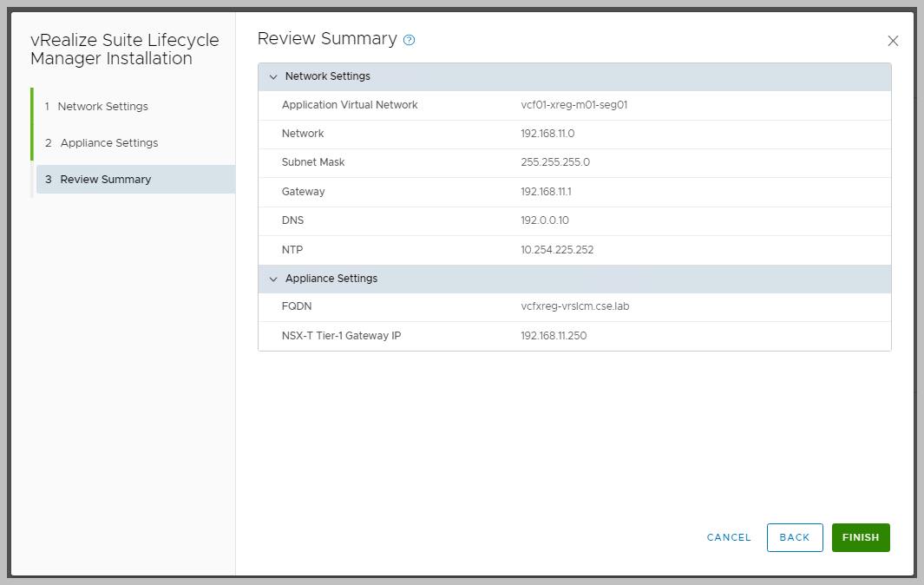Screen dimensions: 924x585
Task: Close the installation dialog with the X
Action: (x=893, y=41)
